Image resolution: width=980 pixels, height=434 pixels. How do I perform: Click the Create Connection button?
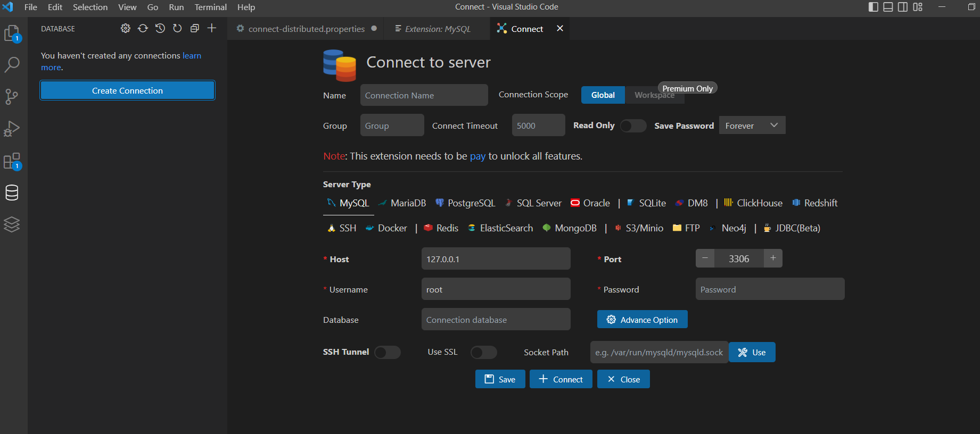127,90
